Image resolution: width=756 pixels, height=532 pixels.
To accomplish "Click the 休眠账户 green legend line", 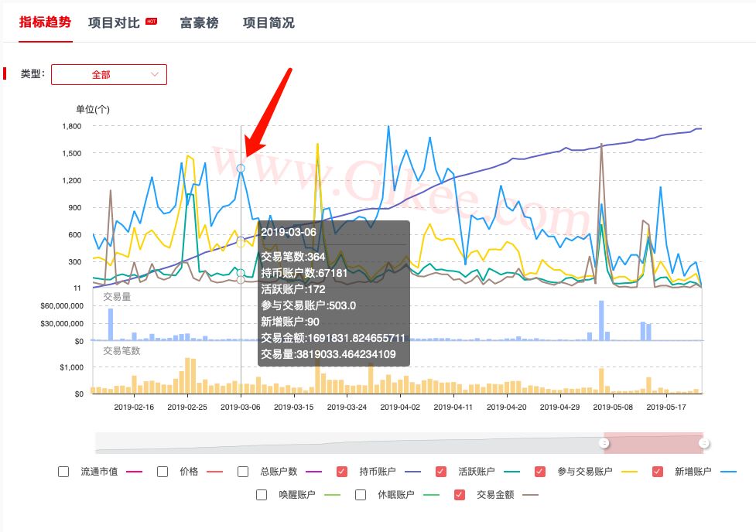I will click(x=431, y=495).
